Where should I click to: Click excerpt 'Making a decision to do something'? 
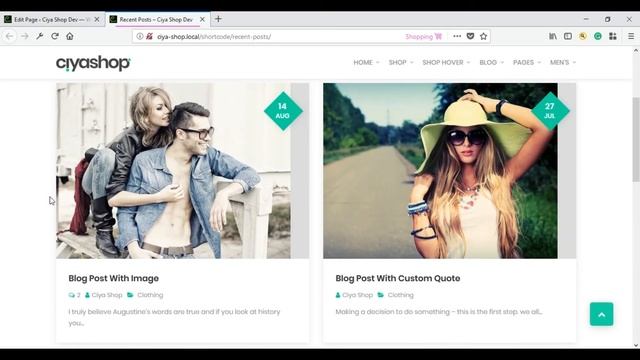pos(439,312)
